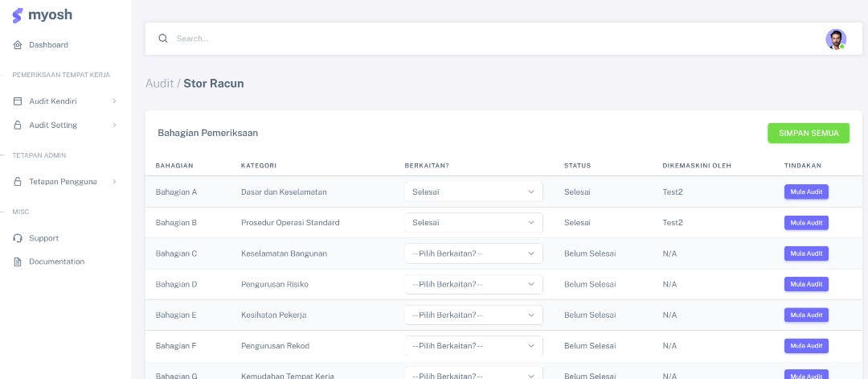
Task: Click the Dashboard home icon
Action: point(18,45)
